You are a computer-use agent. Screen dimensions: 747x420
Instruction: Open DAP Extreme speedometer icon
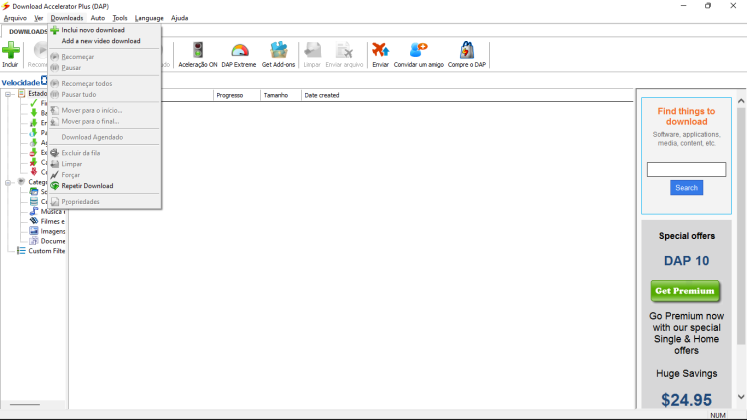pos(238,52)
